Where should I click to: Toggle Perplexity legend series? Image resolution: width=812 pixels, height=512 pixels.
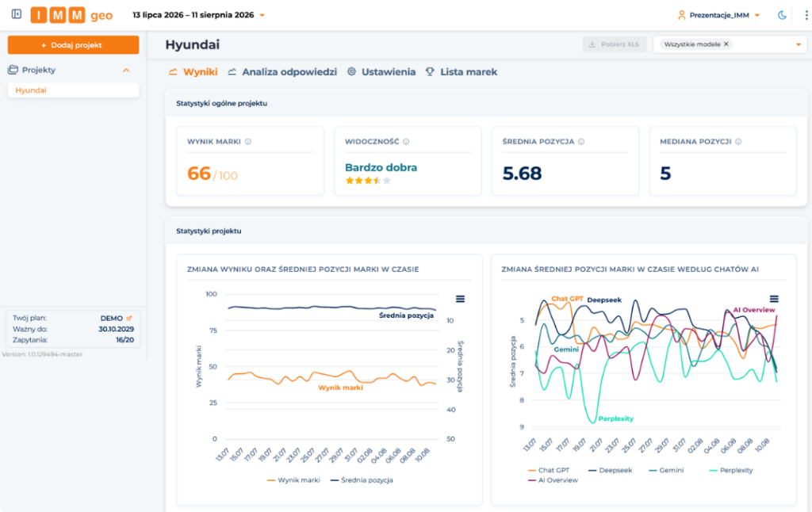730,471
